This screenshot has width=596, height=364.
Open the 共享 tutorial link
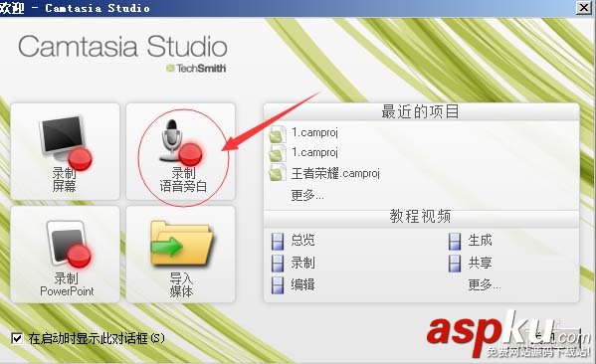(480, 263)
